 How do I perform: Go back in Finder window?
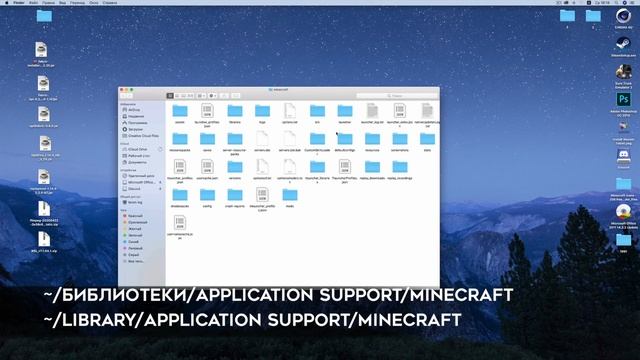tap(124, 96)
